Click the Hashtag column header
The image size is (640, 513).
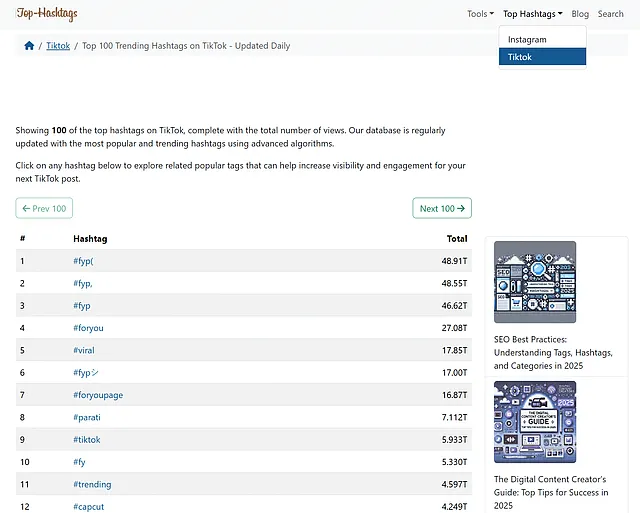click(90, 239)
